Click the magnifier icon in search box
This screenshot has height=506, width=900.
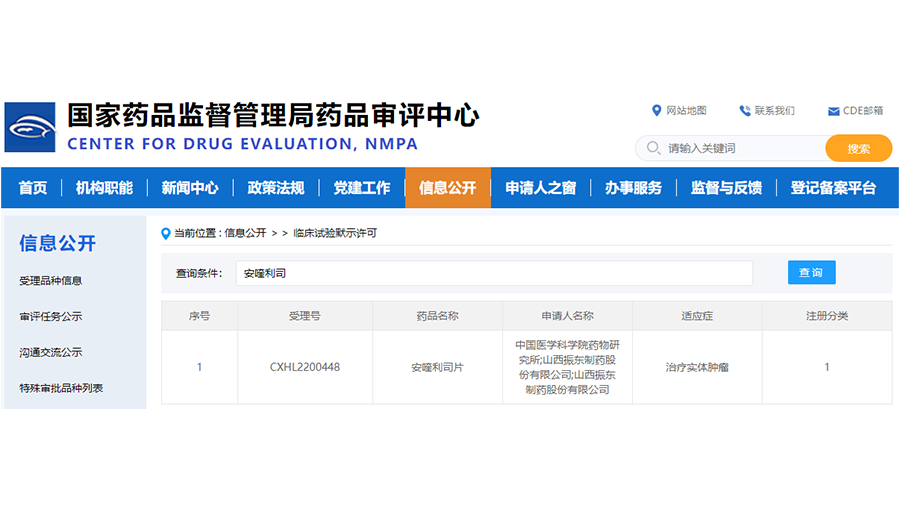653,148
